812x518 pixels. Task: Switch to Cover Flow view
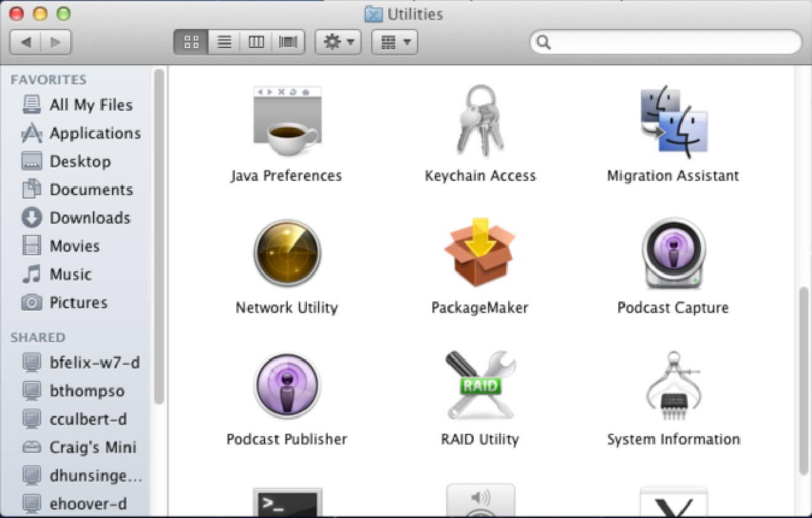point(288,42)
